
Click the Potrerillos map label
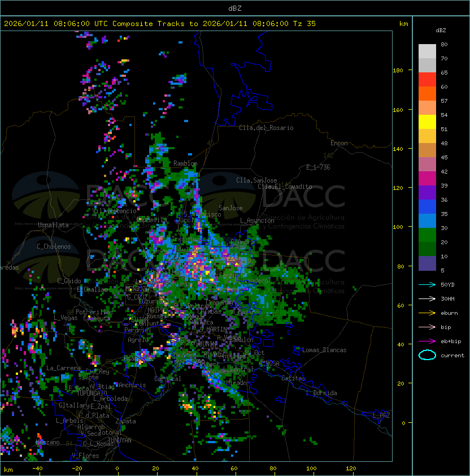94,312
